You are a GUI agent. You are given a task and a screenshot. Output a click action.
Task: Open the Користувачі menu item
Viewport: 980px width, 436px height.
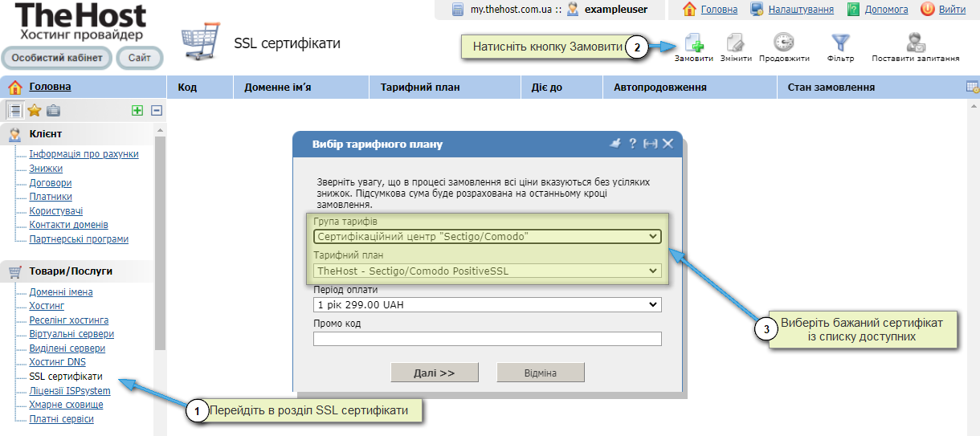pos(56,211)
